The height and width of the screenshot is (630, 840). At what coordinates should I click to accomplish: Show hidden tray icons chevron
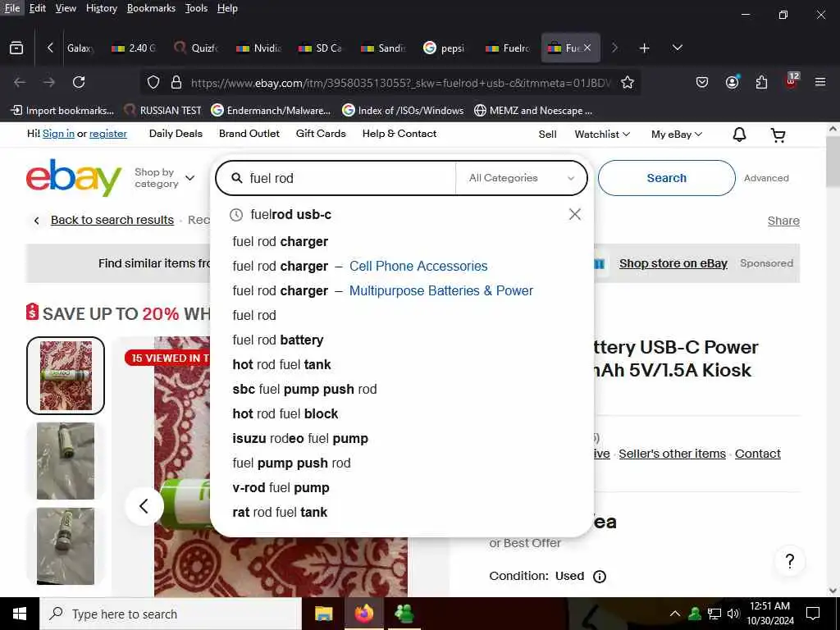[x=675, y=614]
